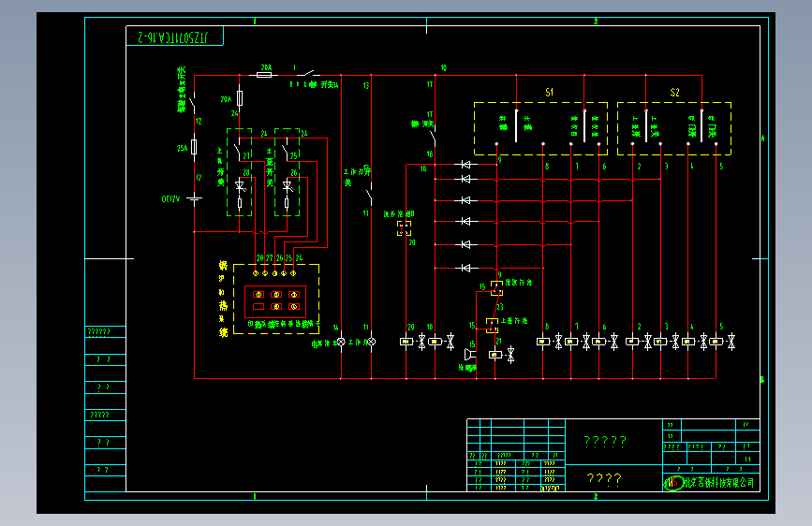Viewport: 812px width, 526px height.
Task: Select the solenoid coil on wire 4
Action: 688,342
